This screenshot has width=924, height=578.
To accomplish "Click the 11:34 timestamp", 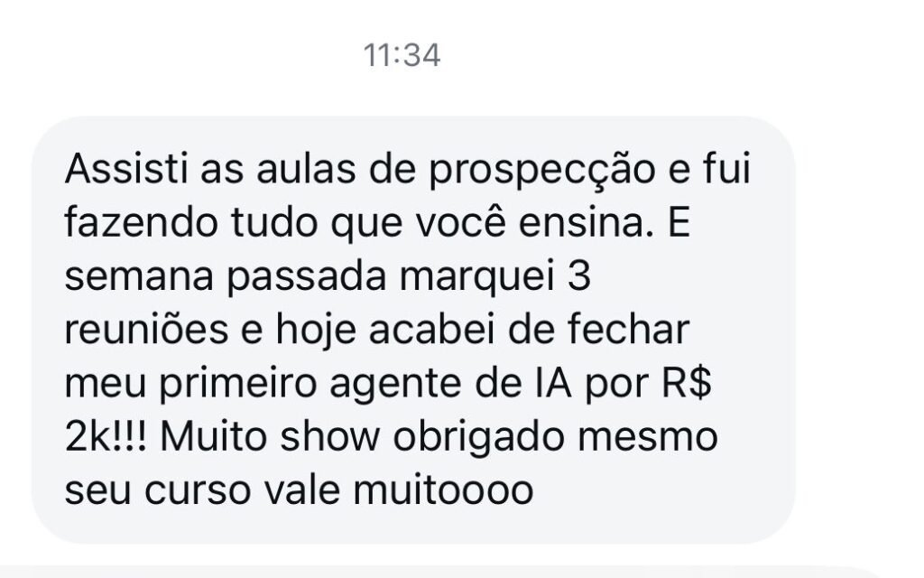I will click(402, 56).
